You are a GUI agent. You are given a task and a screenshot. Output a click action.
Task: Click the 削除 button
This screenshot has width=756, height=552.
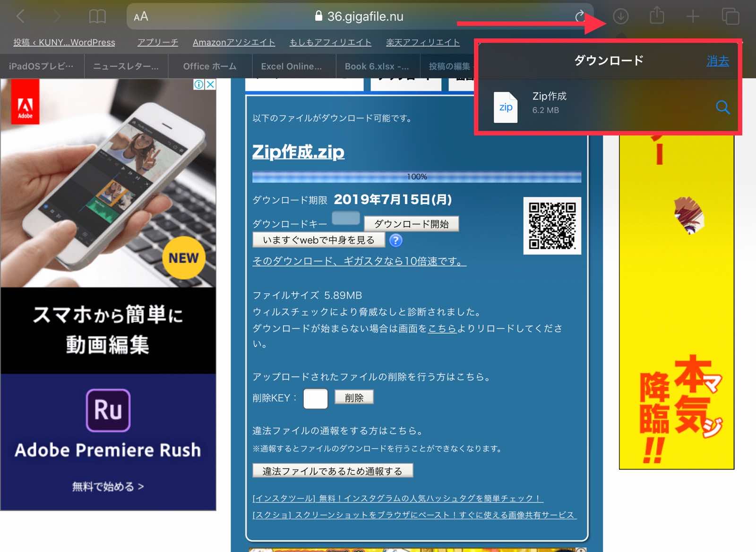point(354,398)
